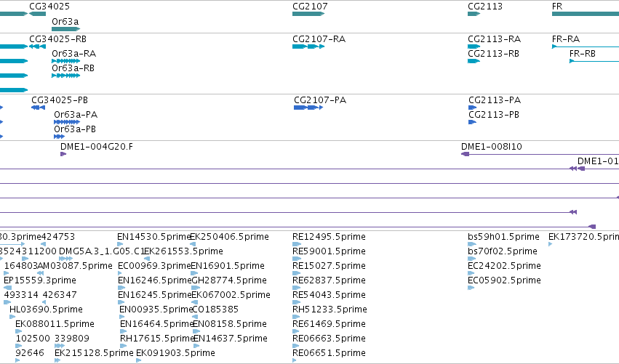Click the Or63a gene arrow glyph
Screen dimensions: 619x364
pyautogui.click(x=66, y=29)
